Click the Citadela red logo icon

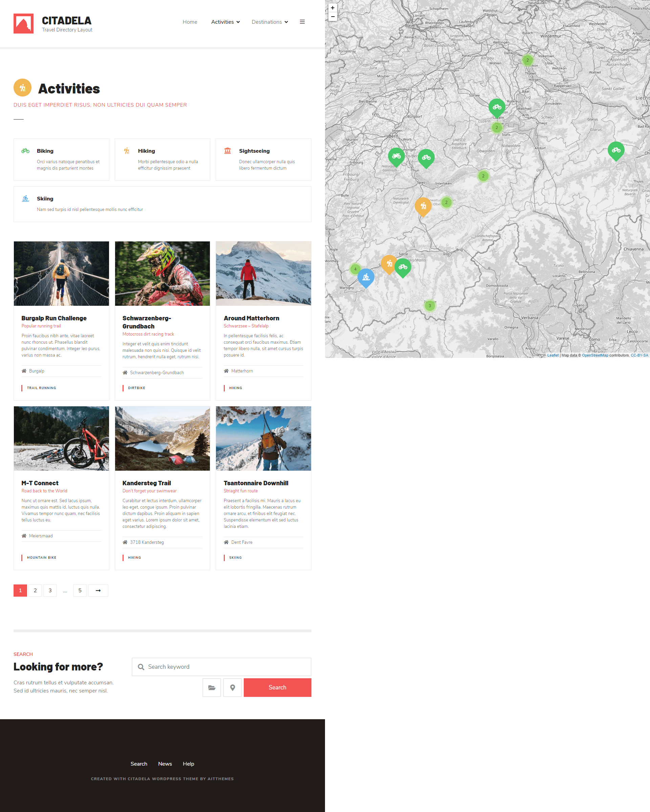pyautogui.click(x=23, y=23)
